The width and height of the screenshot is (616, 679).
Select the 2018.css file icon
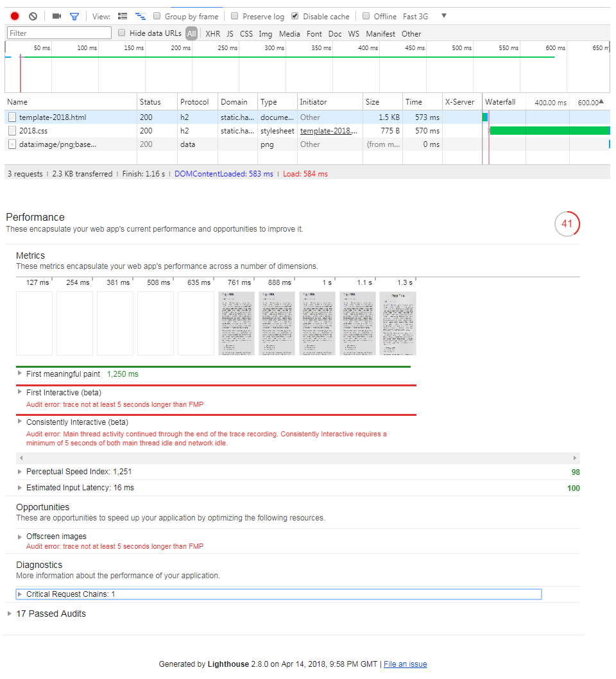[12, 131]
